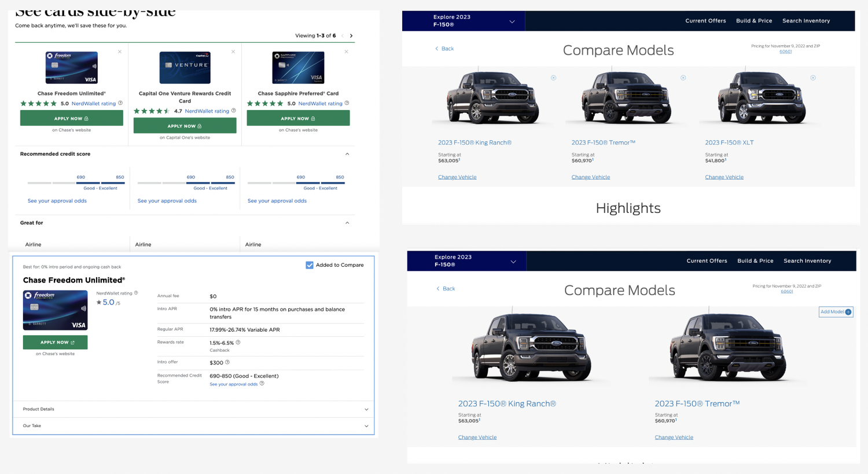Screen dimensions: 868x474
Task: Change Vehicle for Tremor in top window
Action: (x=591, y=177)
